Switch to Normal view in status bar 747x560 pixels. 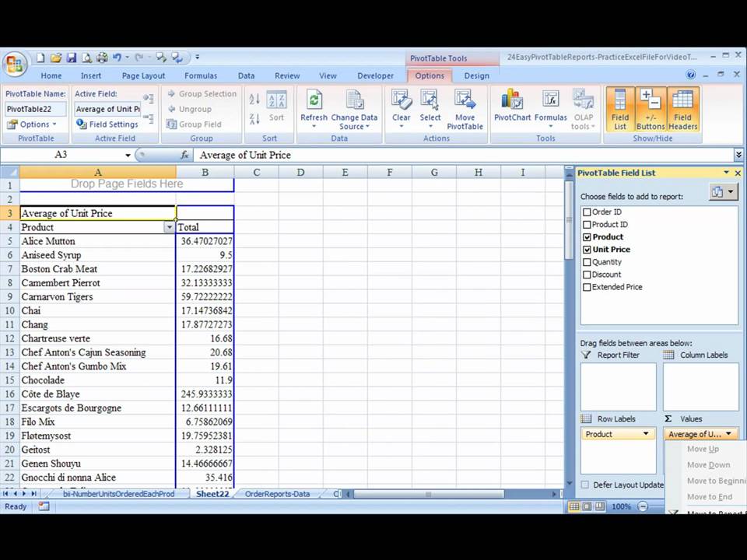[574, 506]
